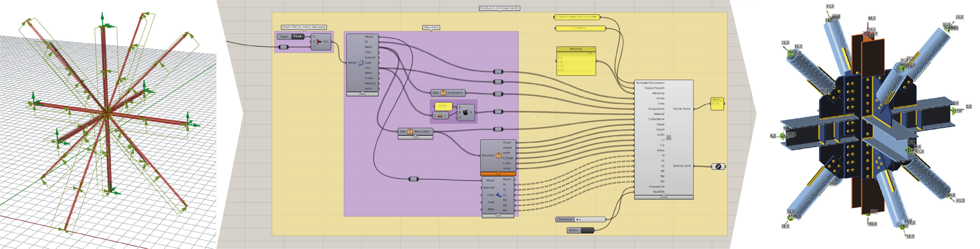980x249 pixels.
Task: Click the blue beam forces icon near LCase
Action: [x=498, y=195]
